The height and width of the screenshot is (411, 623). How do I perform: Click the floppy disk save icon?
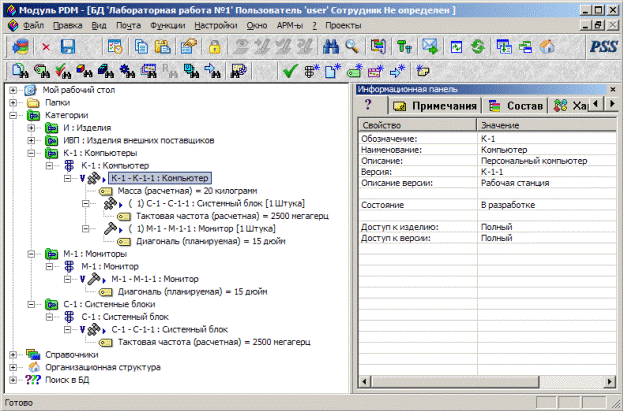pyautogui.click(x=68, y=47)
